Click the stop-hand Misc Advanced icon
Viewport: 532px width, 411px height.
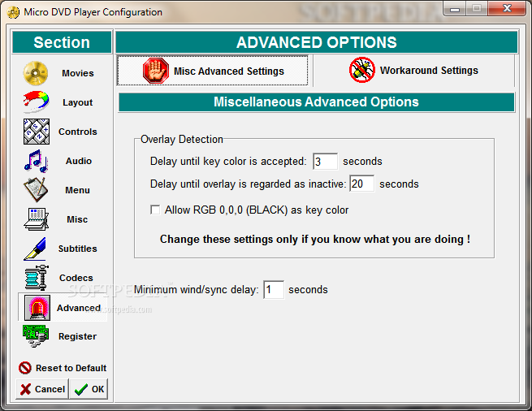pyautogui.click(x=156, y=71)
